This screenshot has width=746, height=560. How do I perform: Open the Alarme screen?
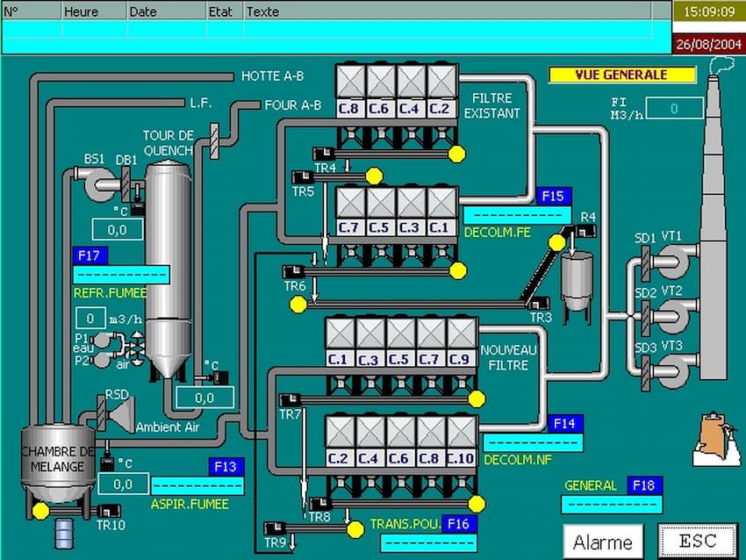coord(603,541)
